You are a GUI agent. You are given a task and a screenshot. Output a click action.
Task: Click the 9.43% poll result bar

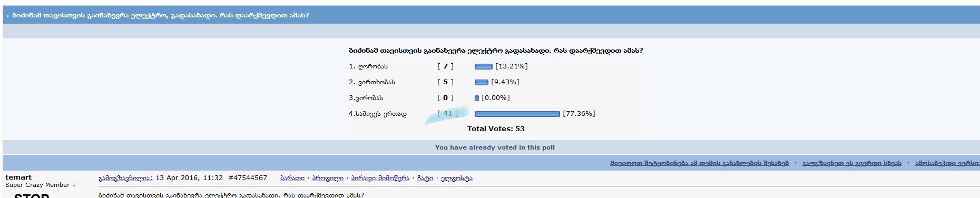481,82
